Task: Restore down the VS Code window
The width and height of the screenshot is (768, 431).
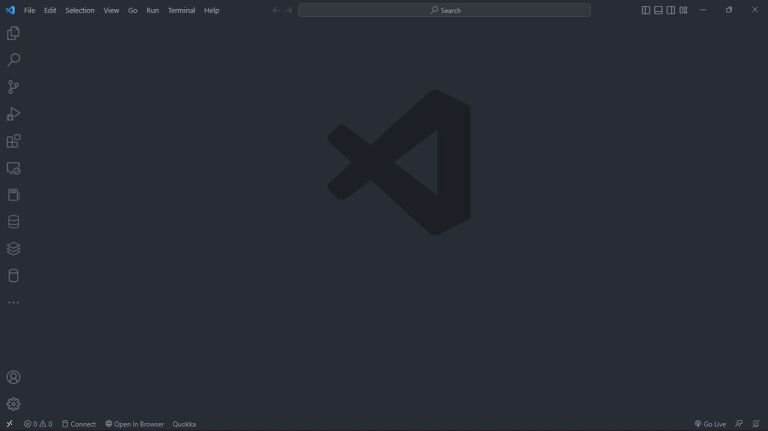Action: pyautogui.click(x=729, y=10)
